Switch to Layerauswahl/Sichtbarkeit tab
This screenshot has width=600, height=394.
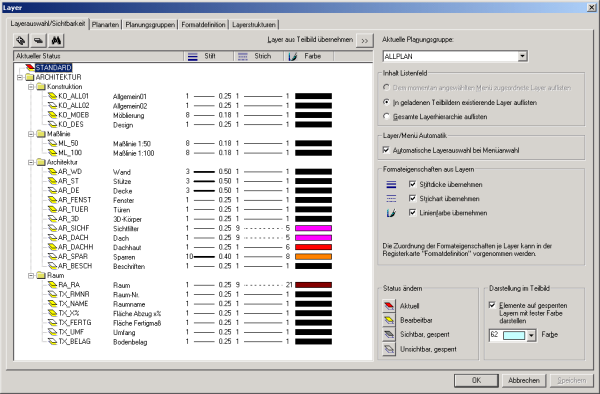[48, 24]
